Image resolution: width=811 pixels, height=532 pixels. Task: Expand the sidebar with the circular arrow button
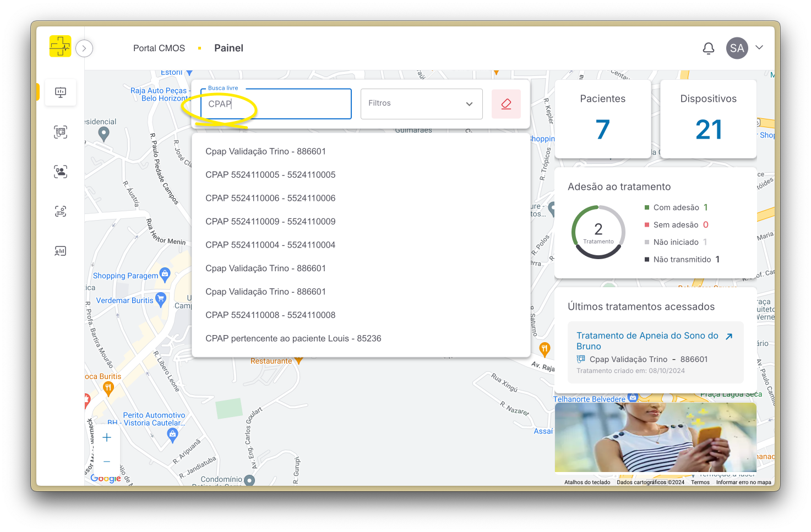pyautogui.click(x=84, y=48)
